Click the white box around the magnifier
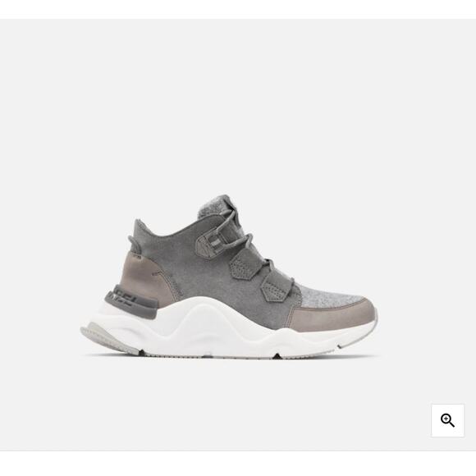This screenshot has width=476, height=476. [x=447, y=420]
